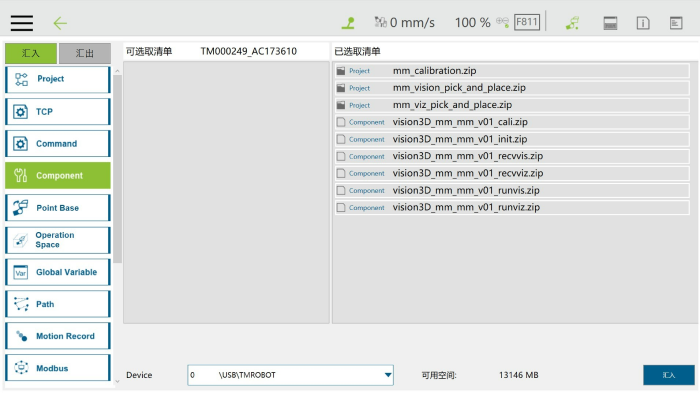Check vision3D_mm_mm_v01_runvis.zip component box
Screen dimensions: 700x393
(x=341, y=190)
